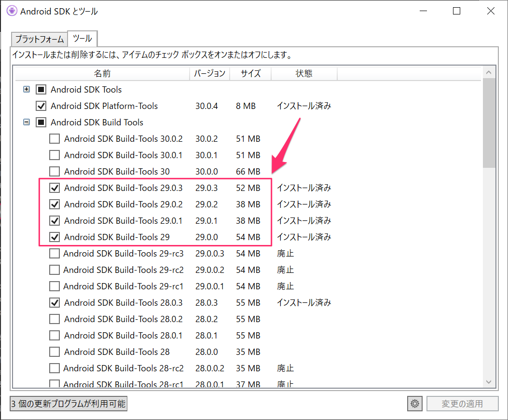Screen dimensions: 508x420
Task: Check Android SDK Build-Tools 28.0.2
Action: pyautogui.click(x=55, y=319)
